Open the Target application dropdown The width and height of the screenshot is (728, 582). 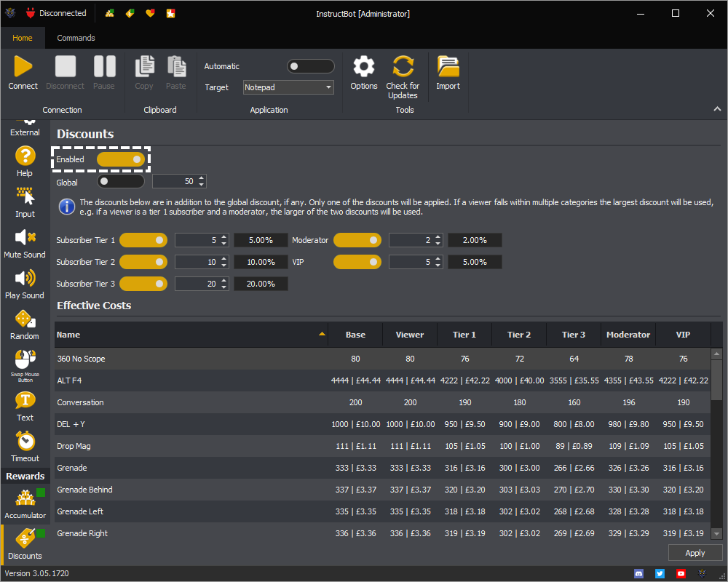coord(288,87)
